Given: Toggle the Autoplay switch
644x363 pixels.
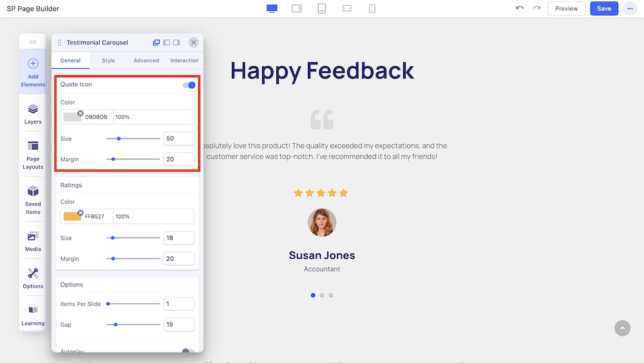Looking at the screenshot, I should pos(187,352).
